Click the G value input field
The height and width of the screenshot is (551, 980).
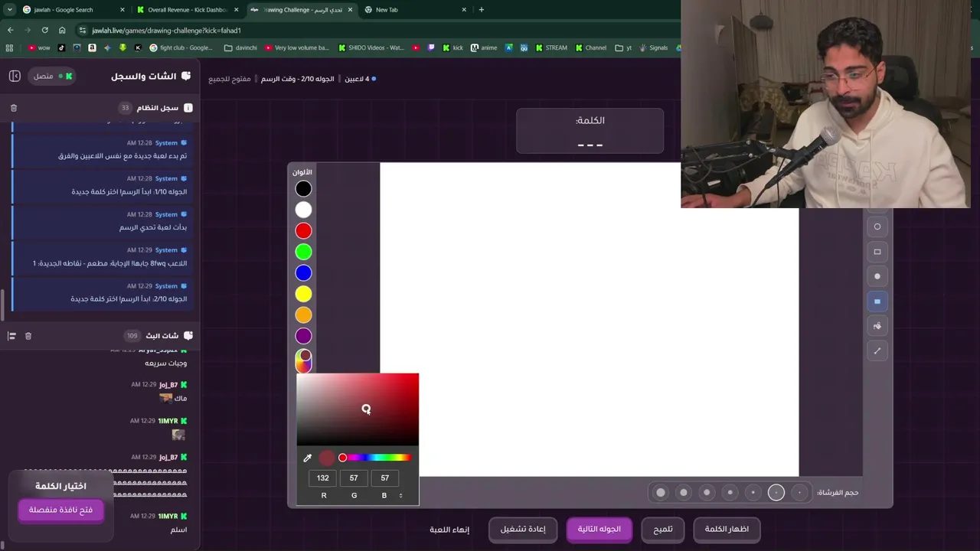click(x=354, y=478)
